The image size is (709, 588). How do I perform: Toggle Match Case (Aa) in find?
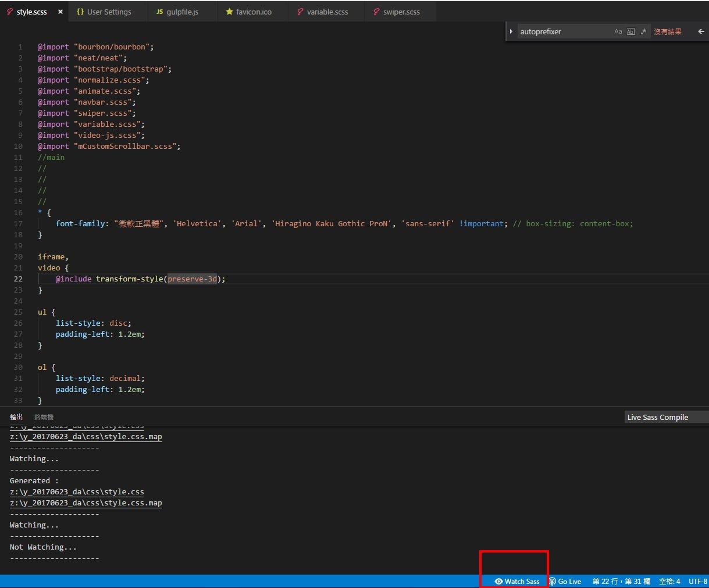click(618, 31)
